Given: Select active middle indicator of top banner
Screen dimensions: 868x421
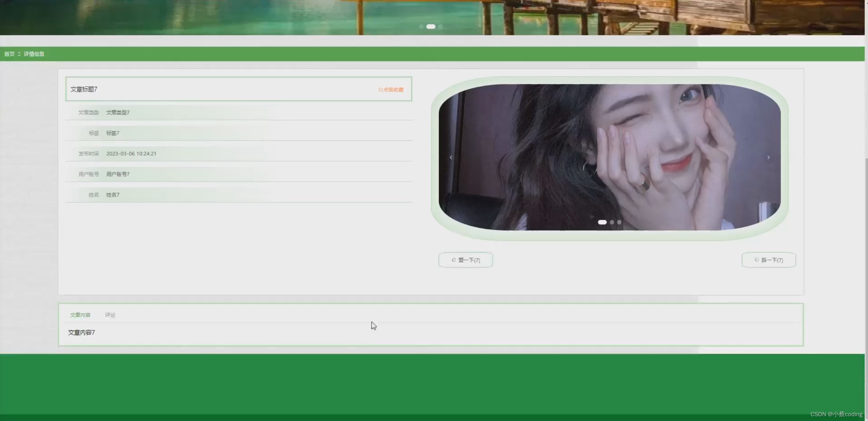Looking at the screenshot, I should 431,27.
